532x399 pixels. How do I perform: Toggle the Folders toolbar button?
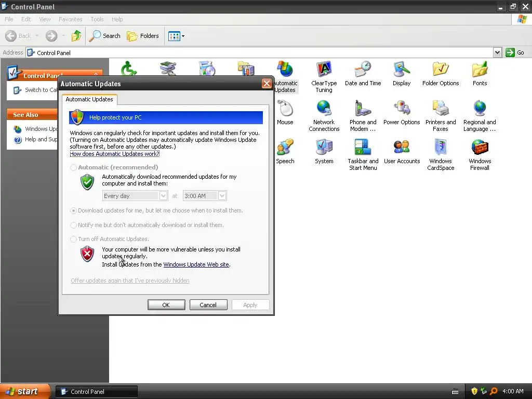click(x=142, y=36)
